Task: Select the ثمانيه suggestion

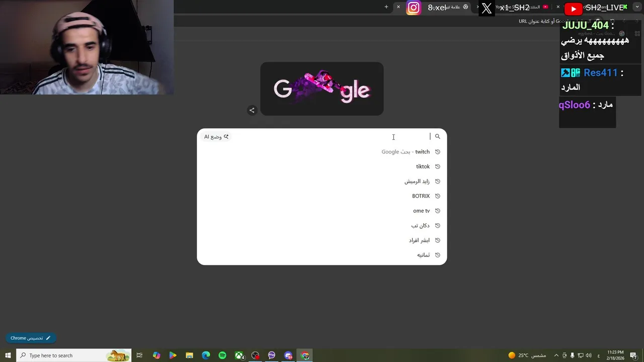Action: [x=322, y=255]
